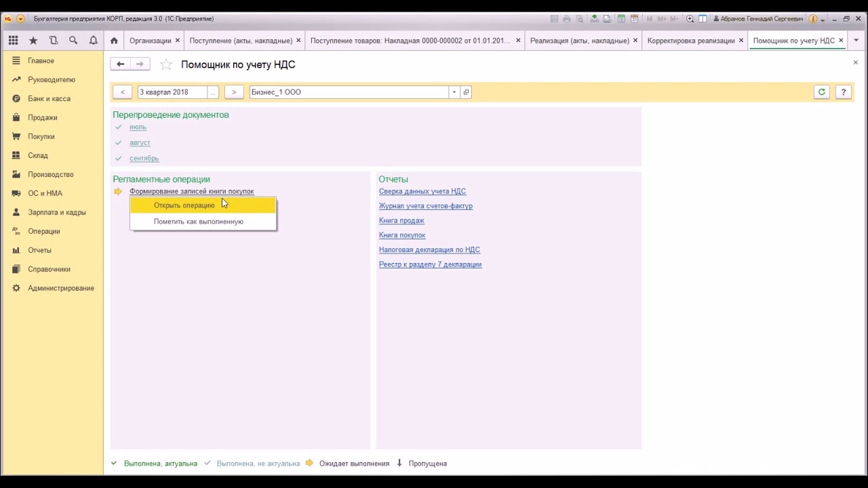Open Реестр к разделу 7 декларации

tap(430, 264)
